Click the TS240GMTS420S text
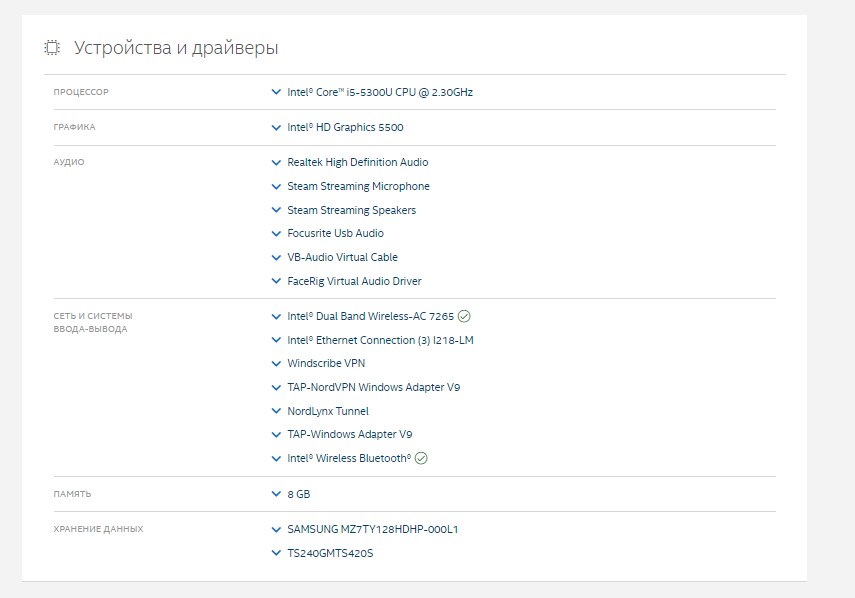The width and height of the screenshot is (855, 598). (330, 553)
